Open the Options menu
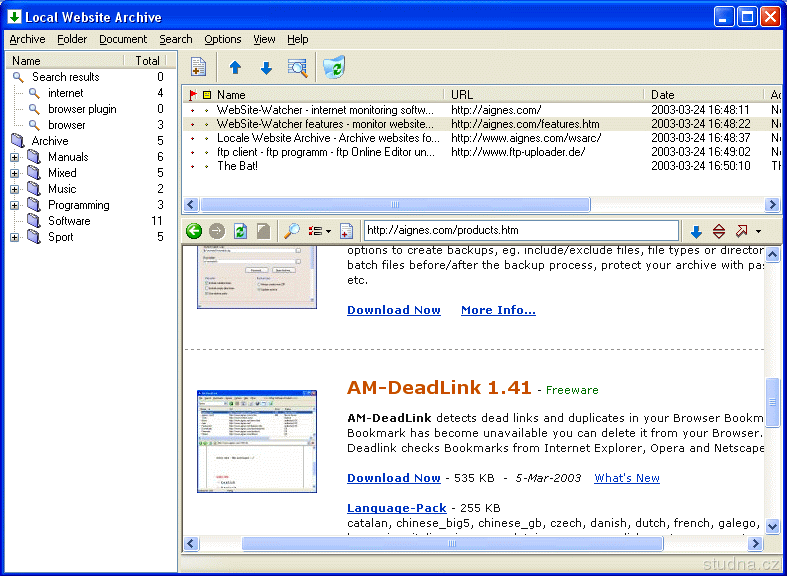 pyautogui.click(x=222, y=39)
